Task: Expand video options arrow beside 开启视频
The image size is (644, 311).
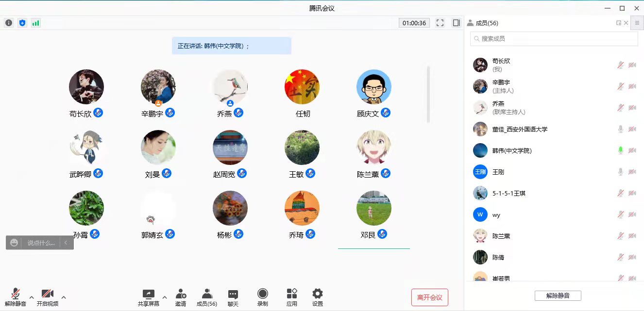Action: (x=64, y=297)
